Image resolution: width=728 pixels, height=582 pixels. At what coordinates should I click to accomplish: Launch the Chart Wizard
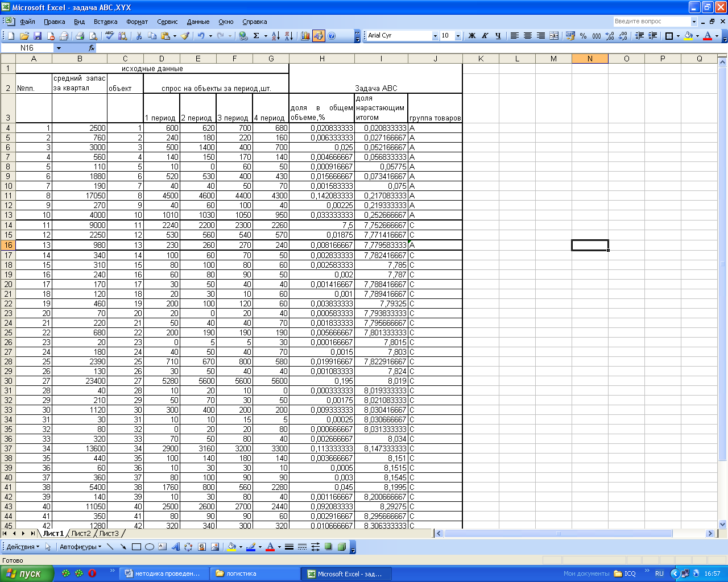(x=305, y=36)
